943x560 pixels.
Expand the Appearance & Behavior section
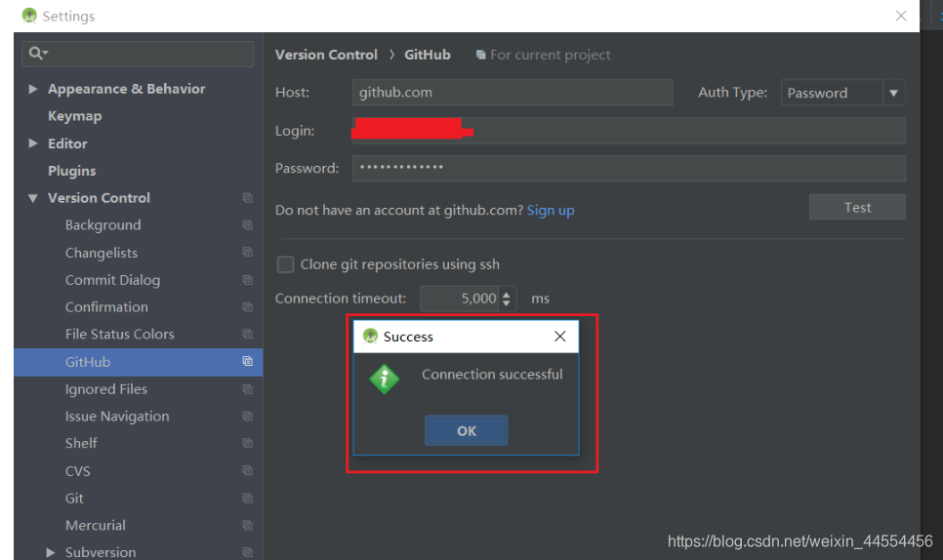pyautogui.click(x=33, y=89)
